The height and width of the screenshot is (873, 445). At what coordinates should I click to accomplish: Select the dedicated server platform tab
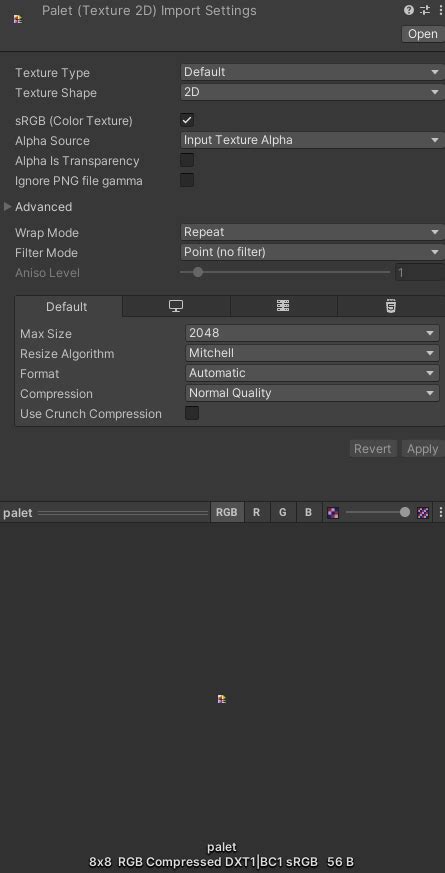[283, 306]
